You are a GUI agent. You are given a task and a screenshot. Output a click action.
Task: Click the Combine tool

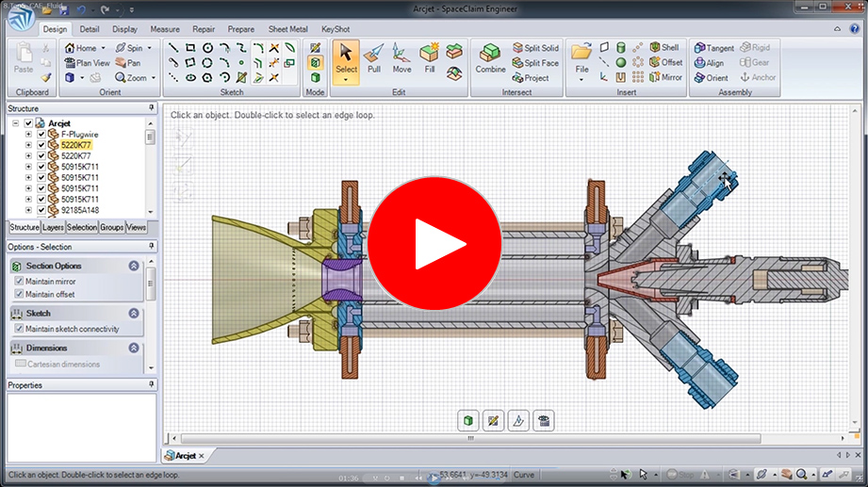pyautogui.click(x=490, y=58)
